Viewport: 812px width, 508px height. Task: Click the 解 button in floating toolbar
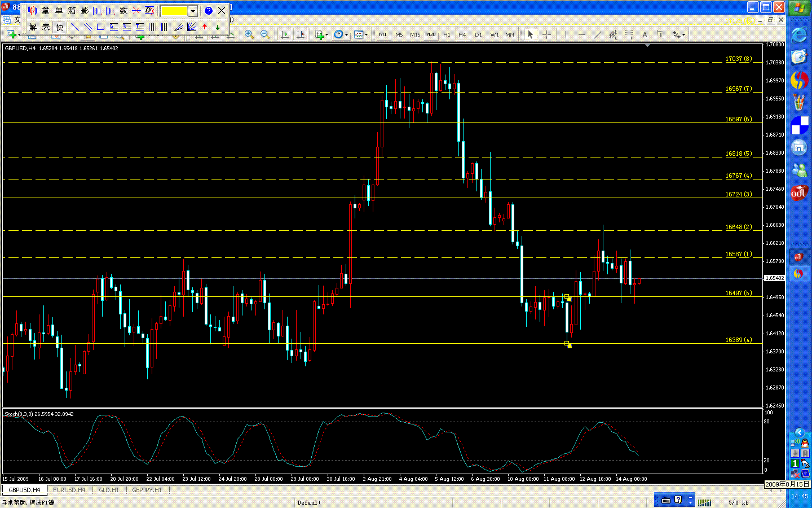[33, 27]
